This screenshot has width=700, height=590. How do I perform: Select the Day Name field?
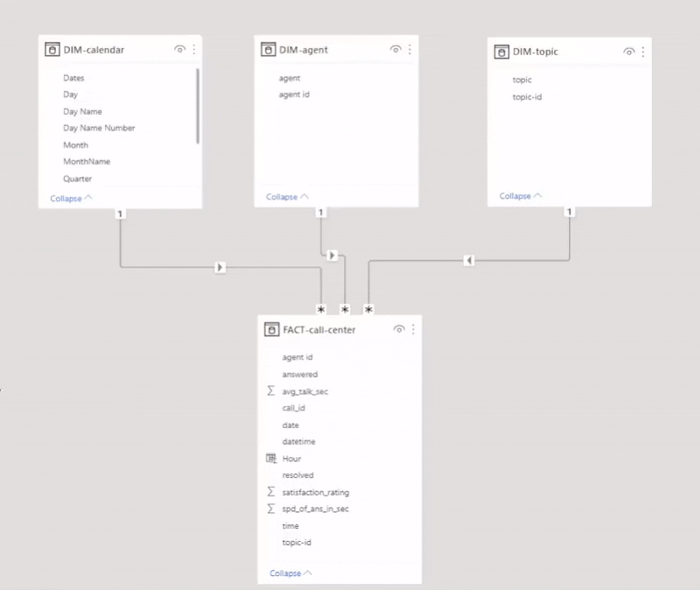(x=82, y=112)
